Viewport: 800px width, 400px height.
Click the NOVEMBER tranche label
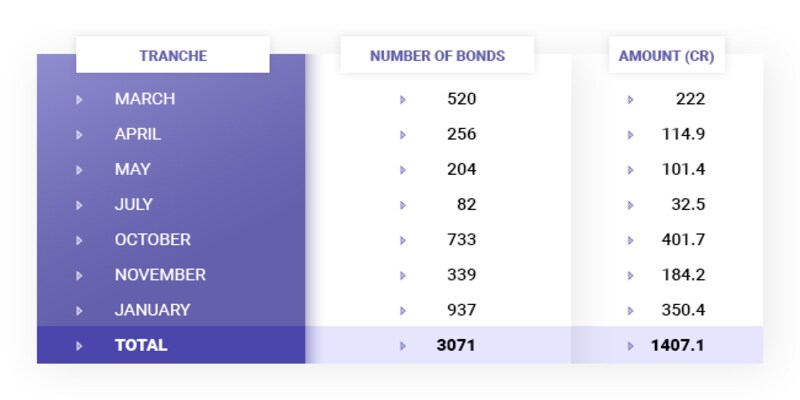(160, 275)
